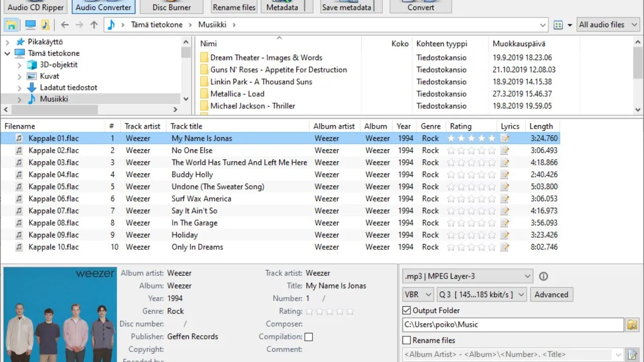Toggle the Output Folder checkbox
Image resolution: width=644 pixels, height=362 pixels.
[x=407, y=310]
